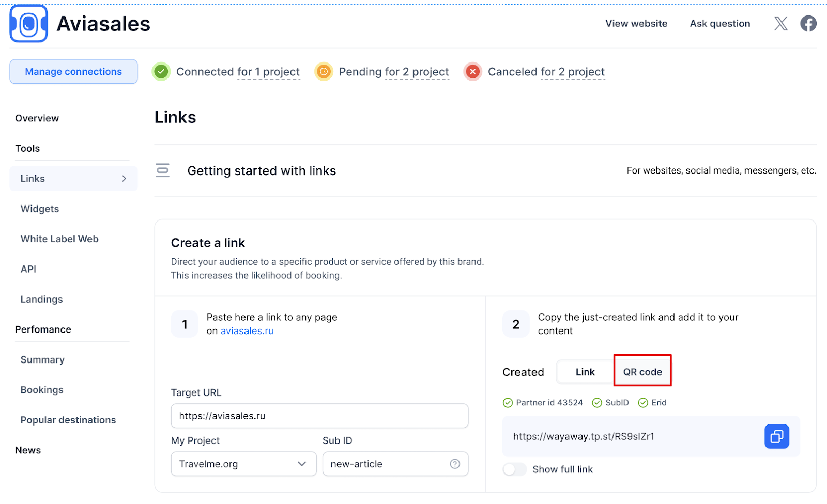Follow the Ask question link
Image resolution: width=827 pixels, height=504 pixels.
click(x=720, y=24)
